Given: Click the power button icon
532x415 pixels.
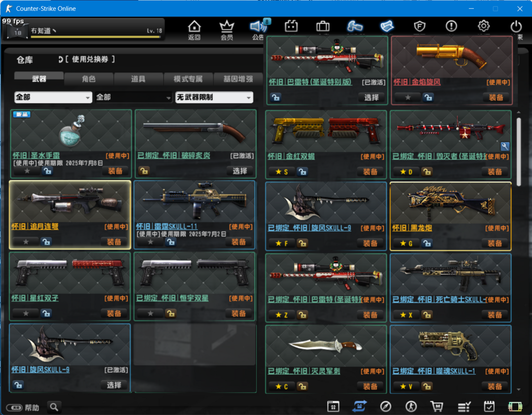Looking at the screenshot, I should (516, 26).
